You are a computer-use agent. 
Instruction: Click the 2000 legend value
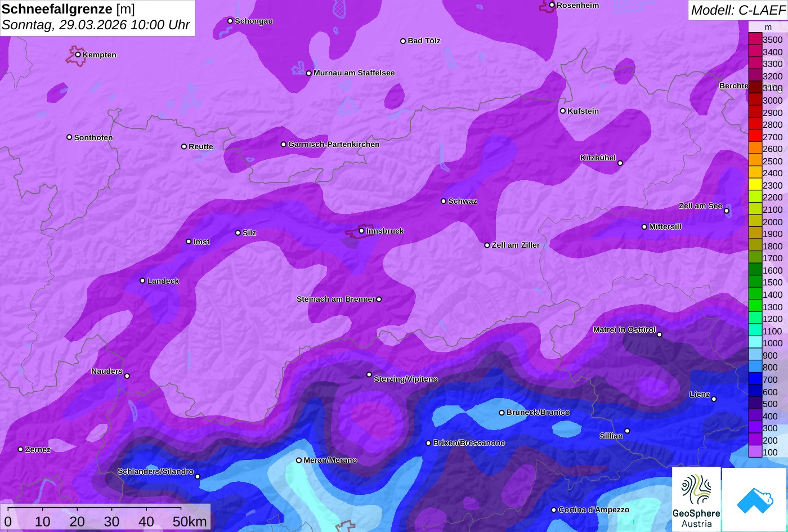[x=772, y=222]
